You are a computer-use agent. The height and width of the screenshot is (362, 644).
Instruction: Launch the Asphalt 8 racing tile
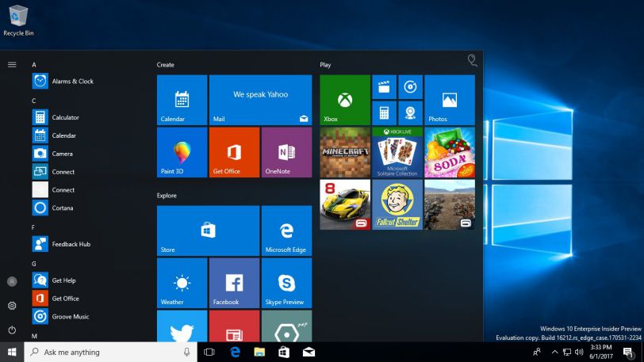(345, 204)
